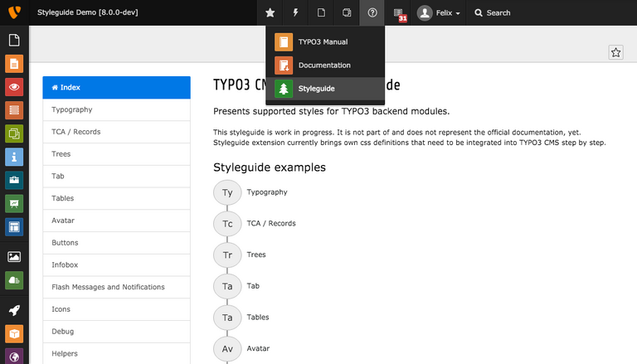This screenshot has width=637, height=364.
Task: Select Avatar in the left navigation list
Action: [117, 221]
